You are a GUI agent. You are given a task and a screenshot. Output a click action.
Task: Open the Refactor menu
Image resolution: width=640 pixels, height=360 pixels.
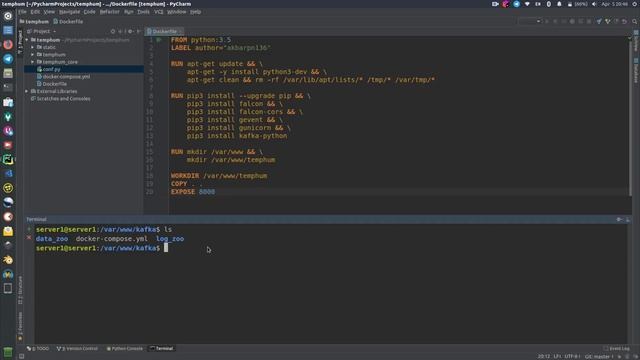[x=110, y=12]
